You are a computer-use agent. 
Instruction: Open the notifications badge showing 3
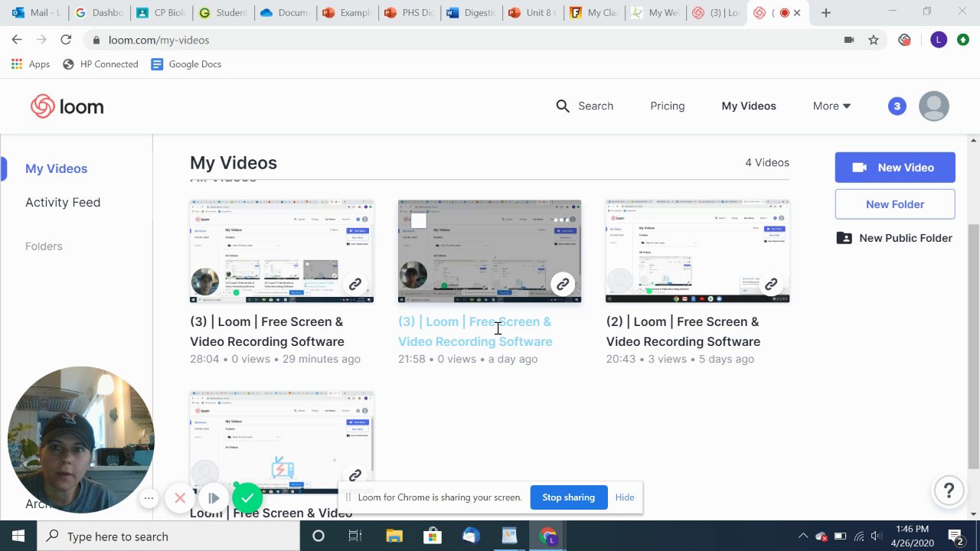[x=897, y=106]
